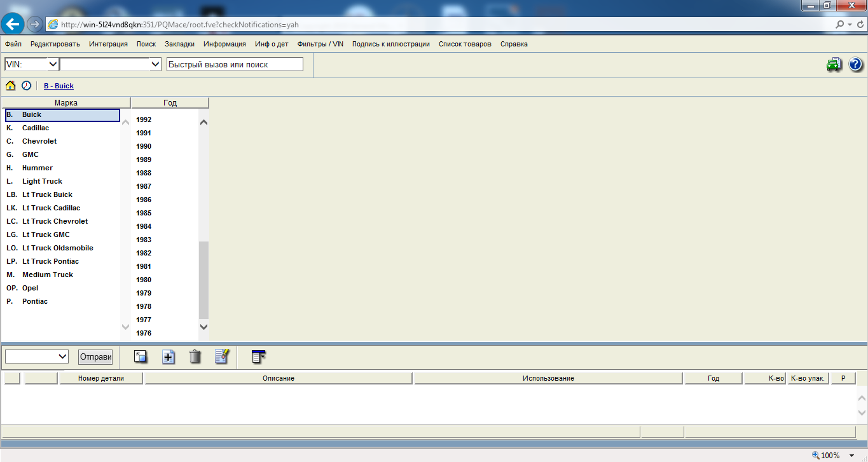
Task: Select the Buick row in the make list
Action: pyautogui.click(x=61, y=115)
